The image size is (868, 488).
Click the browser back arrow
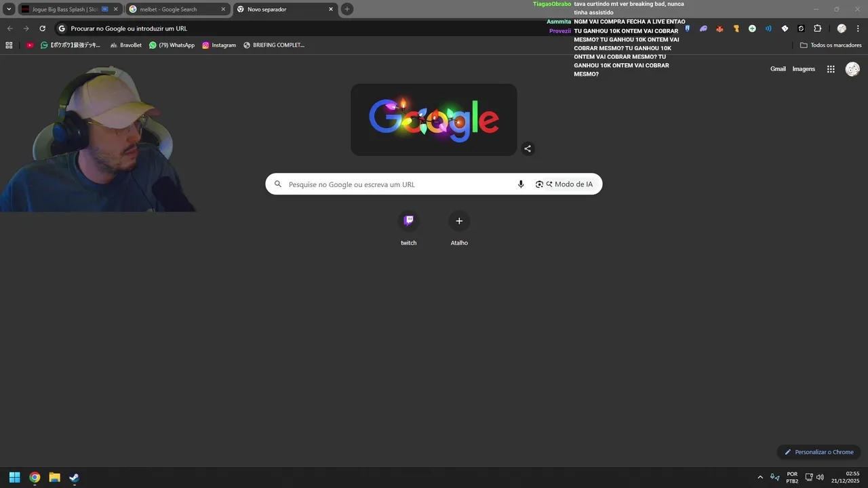pyautogui.click(x=9, y=28)
